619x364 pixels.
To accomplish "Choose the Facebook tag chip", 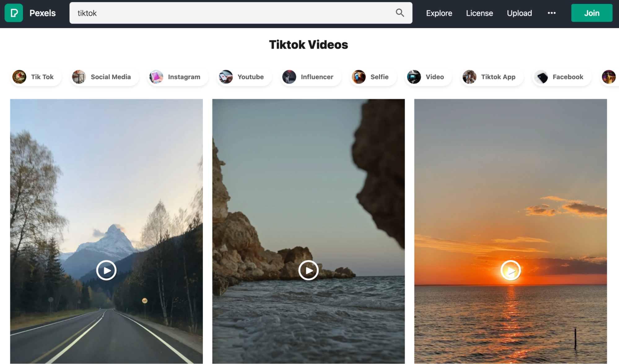I will [562, 77].
